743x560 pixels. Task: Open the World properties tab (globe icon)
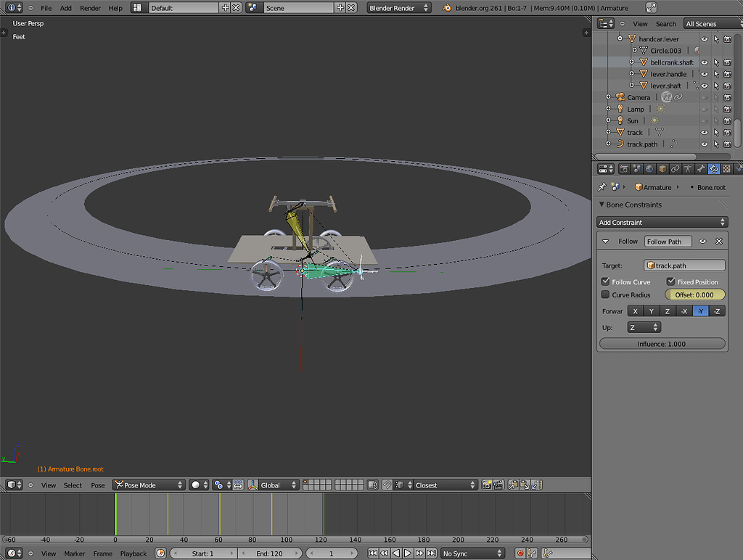point(649,169)
